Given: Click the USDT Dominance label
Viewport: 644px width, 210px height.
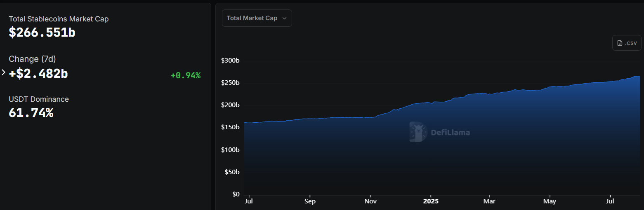Looking at the screenshot, I should click(39, 99).
